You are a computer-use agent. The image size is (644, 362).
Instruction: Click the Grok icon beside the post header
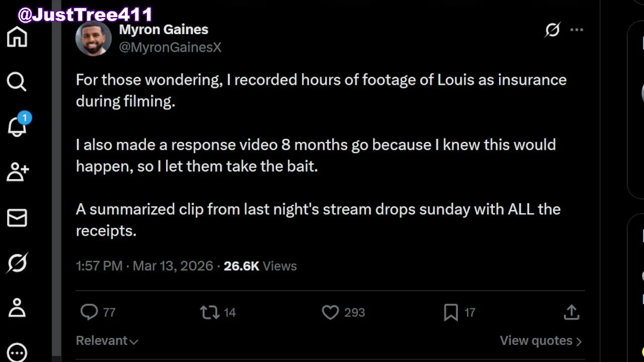pyautogui.click(x=552, y=30)
